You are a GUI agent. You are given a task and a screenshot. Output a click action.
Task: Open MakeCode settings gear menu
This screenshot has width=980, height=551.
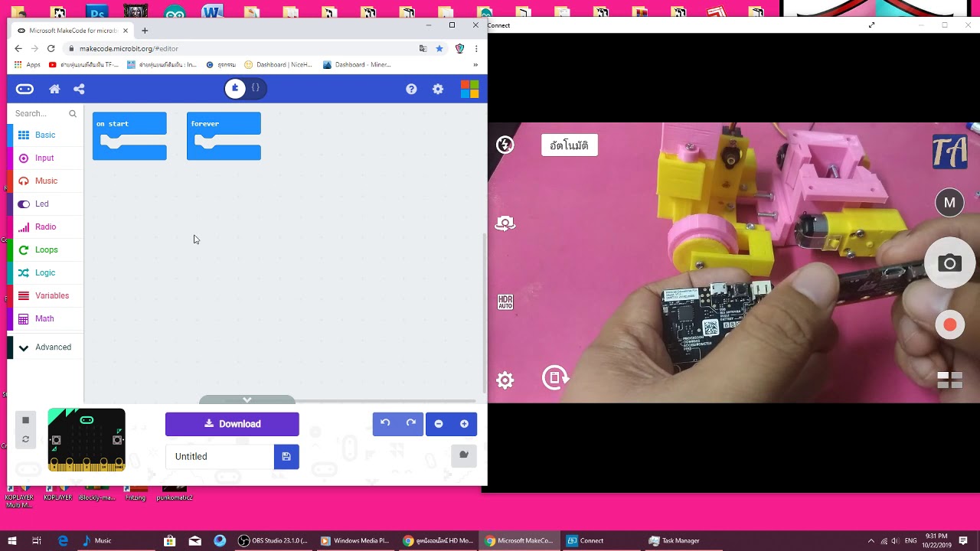coord(438,89)
